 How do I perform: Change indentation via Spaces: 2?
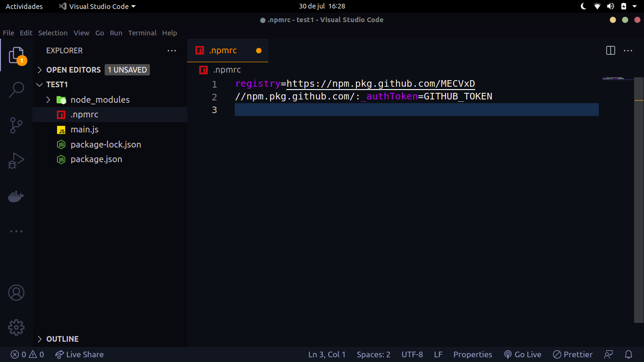coord(373,354)
